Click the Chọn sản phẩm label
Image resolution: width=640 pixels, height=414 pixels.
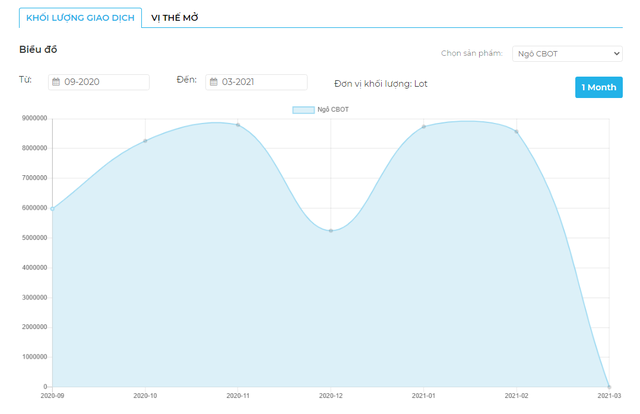(x=473, y=53)
